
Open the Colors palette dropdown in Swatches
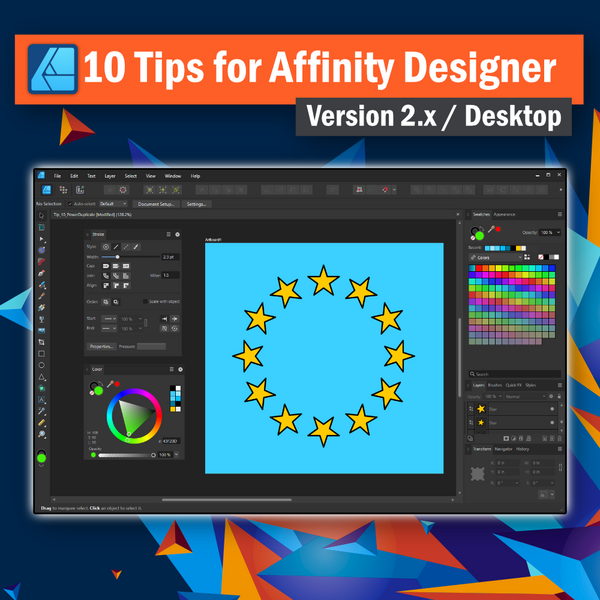coord(496,258)
